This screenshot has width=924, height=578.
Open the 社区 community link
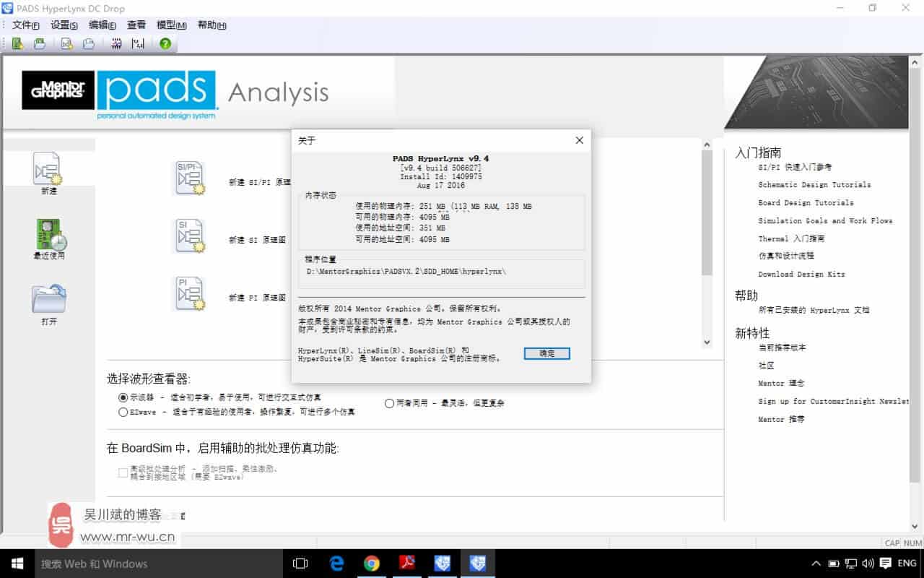coord(766,366)
